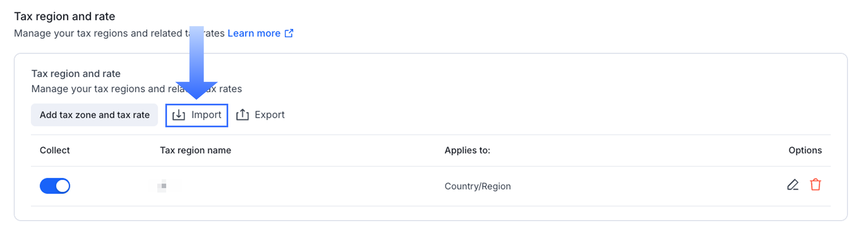Click the external link icon beside Learn more
The height and width of the screenshot is (231, 868).
click(289, 33)
